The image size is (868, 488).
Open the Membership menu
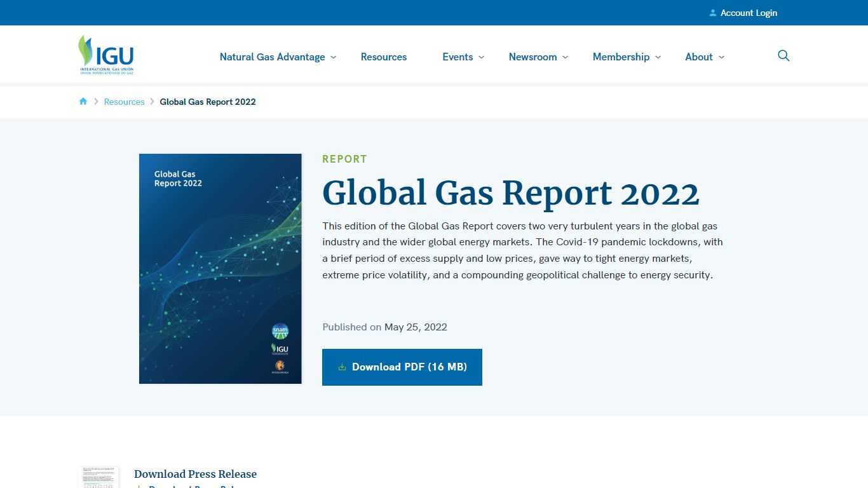[621, 57]
